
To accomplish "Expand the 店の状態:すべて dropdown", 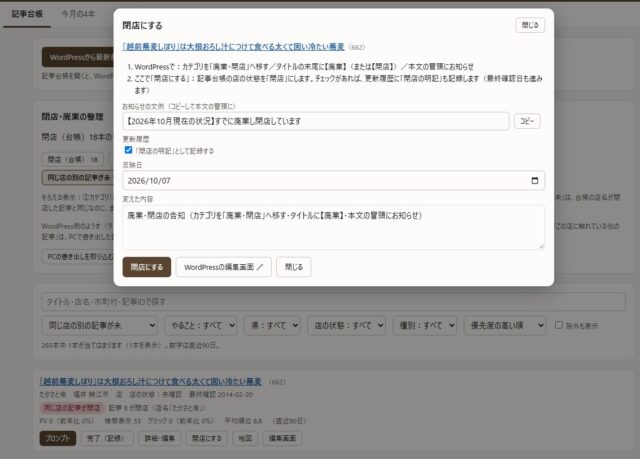I will pos(347,325).
